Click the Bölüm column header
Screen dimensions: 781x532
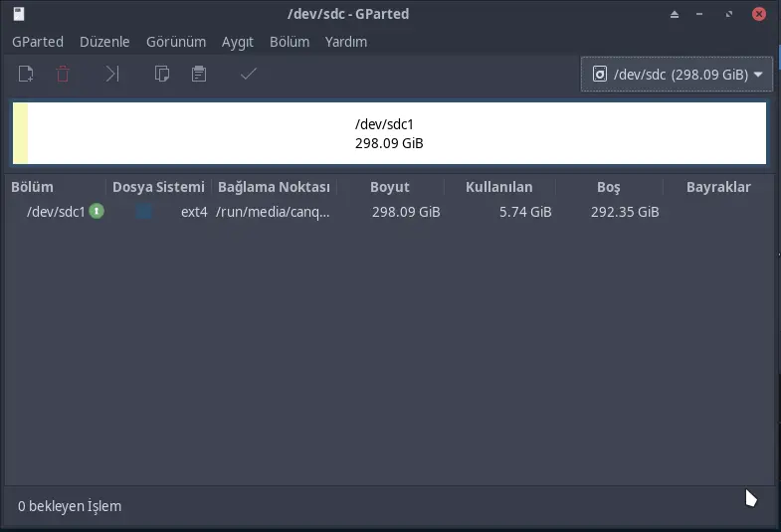(x=33, y=187)
